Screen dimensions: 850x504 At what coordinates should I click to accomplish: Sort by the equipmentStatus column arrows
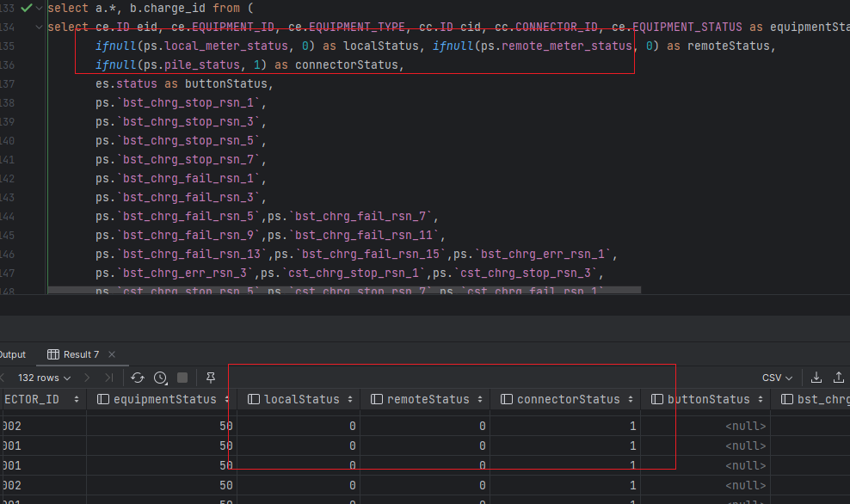pyautogui.click(x=226, y=399)
